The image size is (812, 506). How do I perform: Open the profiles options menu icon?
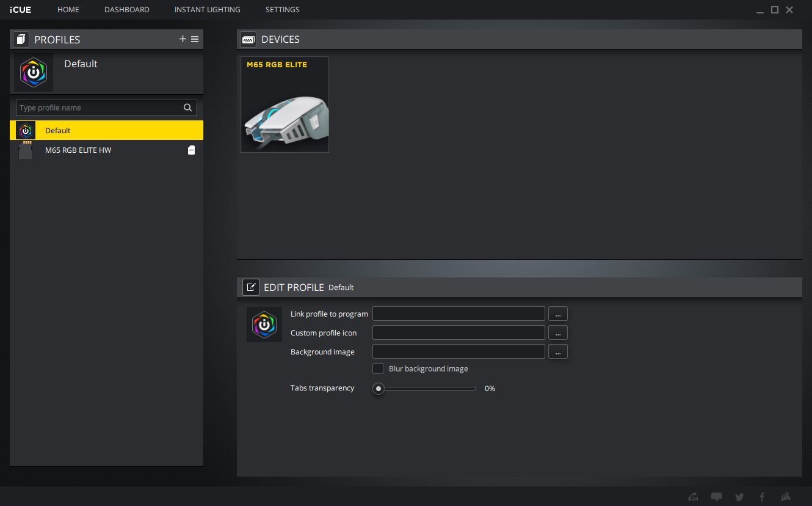[195, 39]
